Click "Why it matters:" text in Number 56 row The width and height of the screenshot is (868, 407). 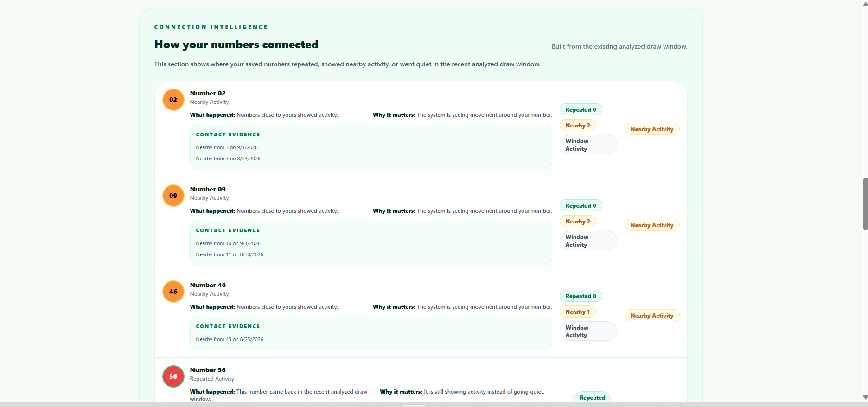(x=401, y=392)
